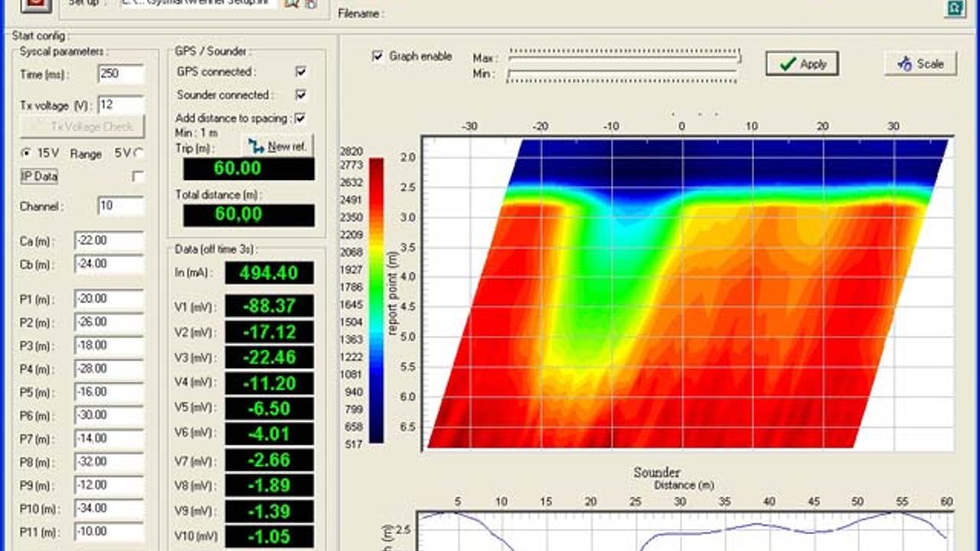Enable the IP Data checkbox
The image size is (980, 551).
(x=138, y=177)
